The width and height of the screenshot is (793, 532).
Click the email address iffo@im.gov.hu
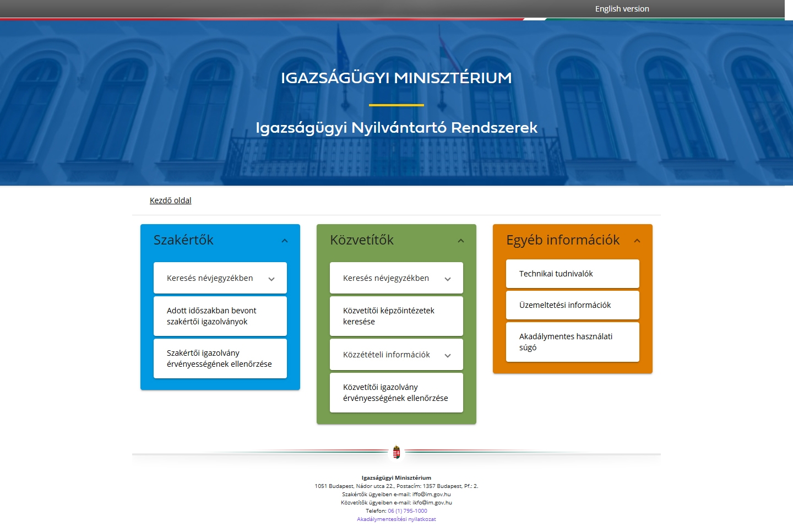click(432, 495)
